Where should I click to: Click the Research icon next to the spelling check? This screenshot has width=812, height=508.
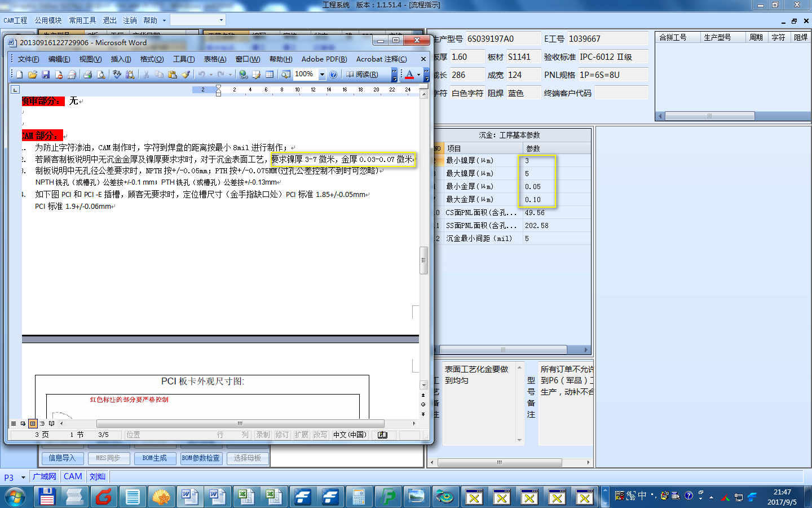click(130, 75)
